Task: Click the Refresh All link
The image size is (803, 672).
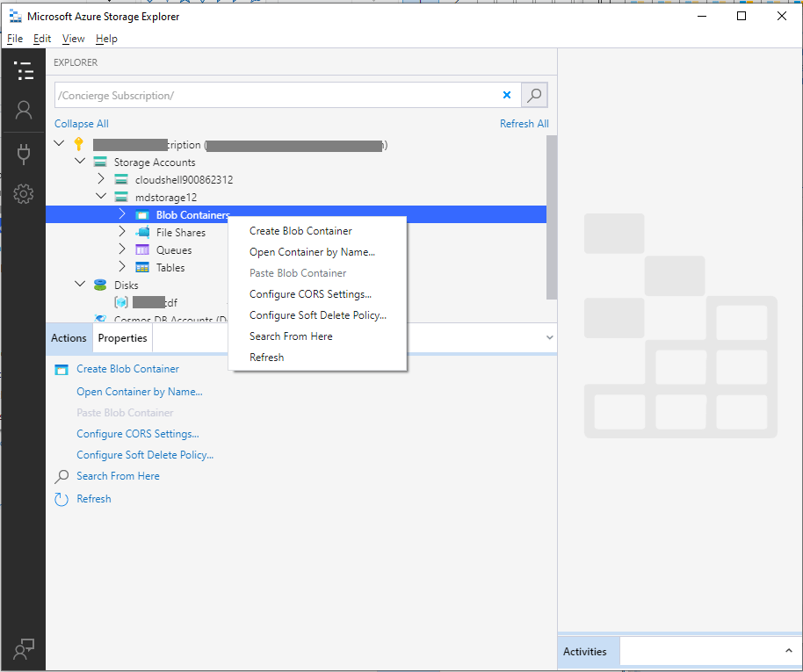Action: pyautogui.click(x=524, y=123)
